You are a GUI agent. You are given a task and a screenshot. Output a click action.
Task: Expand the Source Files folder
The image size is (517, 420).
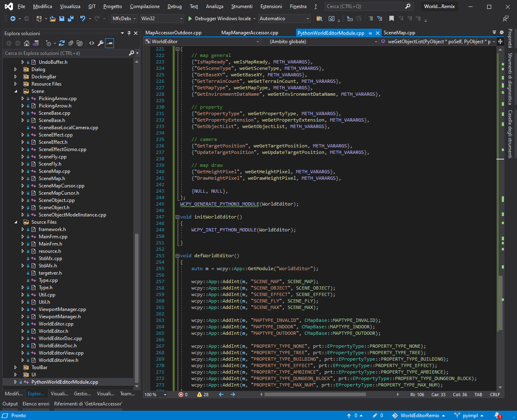coord(15,222)
